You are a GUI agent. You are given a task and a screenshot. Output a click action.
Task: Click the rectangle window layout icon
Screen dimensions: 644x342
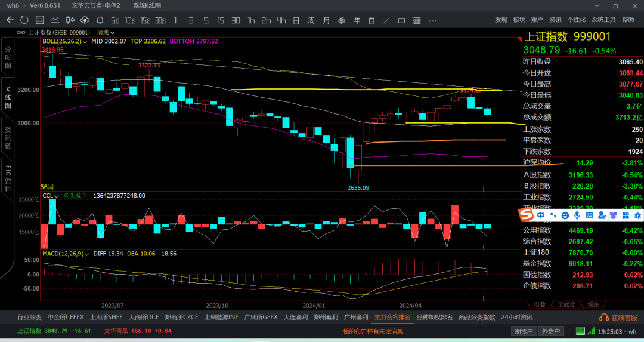[402, 20]
